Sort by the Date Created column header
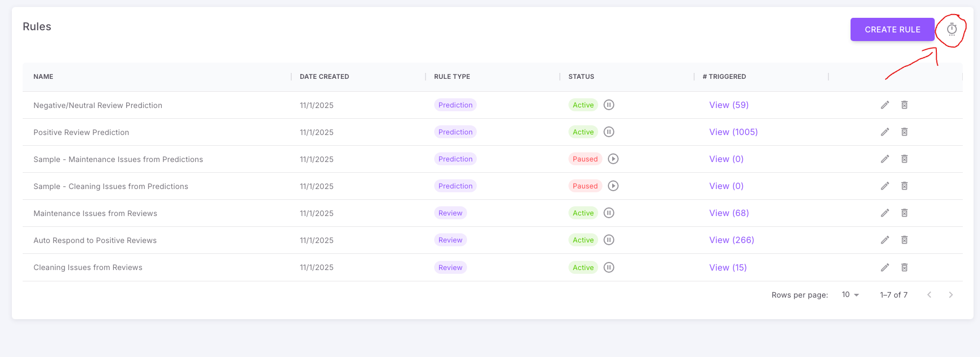Screen dimensions: 980x357 click(325, 77)
